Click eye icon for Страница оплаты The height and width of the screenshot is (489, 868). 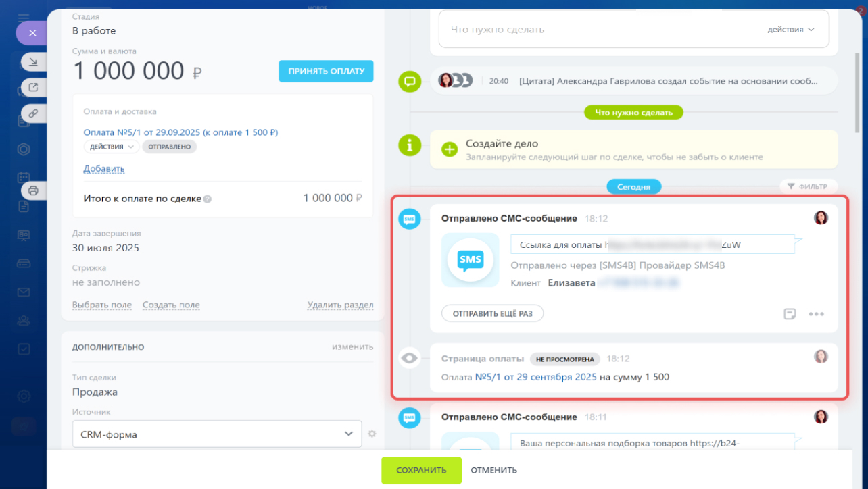[410, 359]
